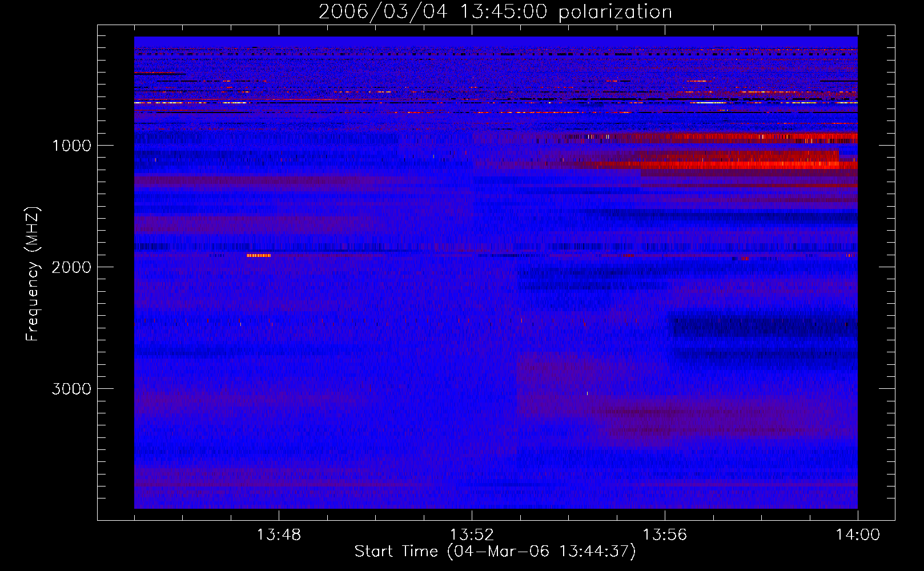Click the short orange burst near 2000 MHz
924x571 pixels.
(x=259, y=255)
